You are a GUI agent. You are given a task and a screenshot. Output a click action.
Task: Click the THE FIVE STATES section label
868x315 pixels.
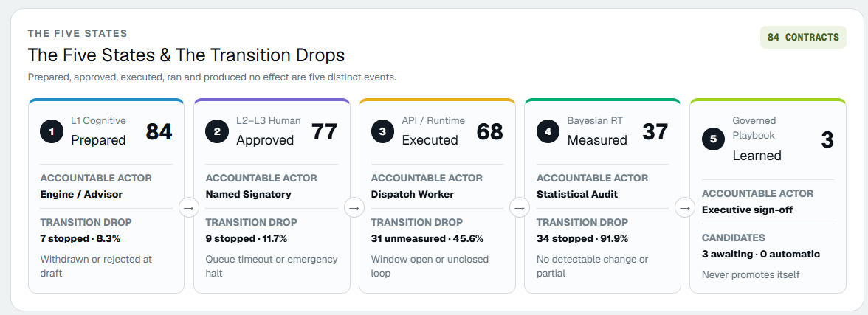77,33
